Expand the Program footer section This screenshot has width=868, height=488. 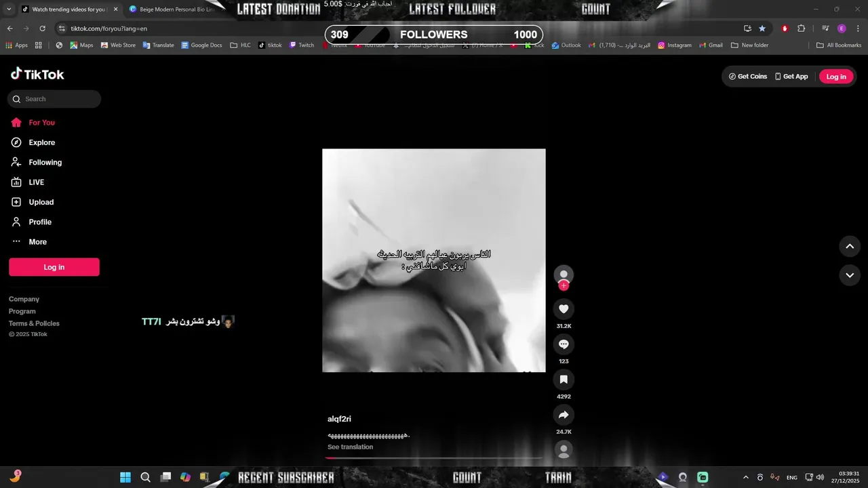click(x=22, y=311)
